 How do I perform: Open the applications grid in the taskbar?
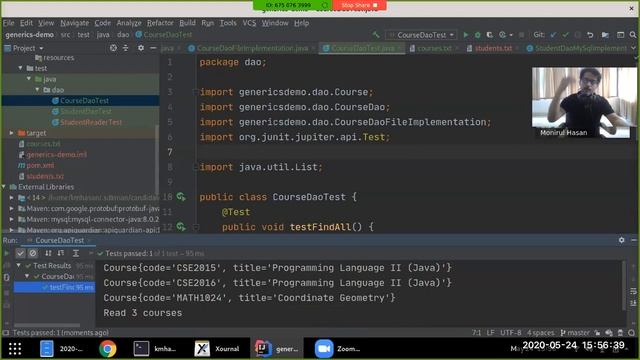15,349
